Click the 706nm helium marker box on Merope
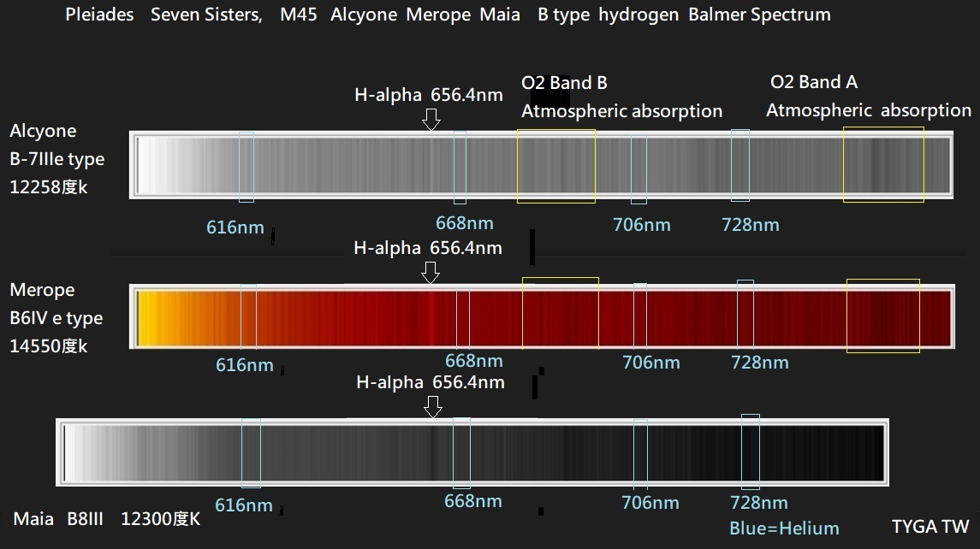Viewport: 980px width, 549px height. coord(639,315)
